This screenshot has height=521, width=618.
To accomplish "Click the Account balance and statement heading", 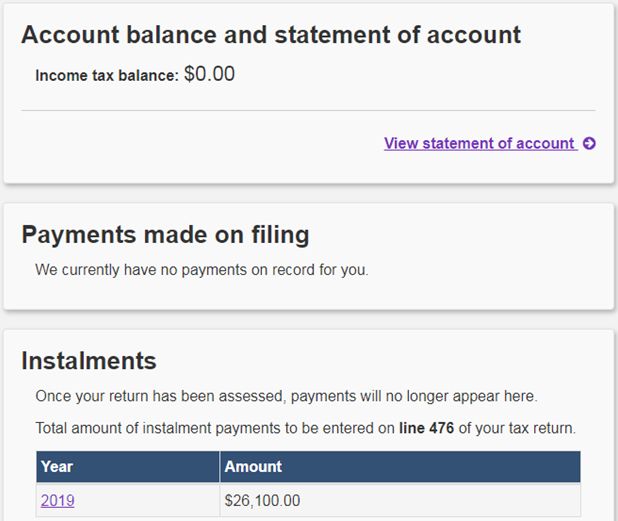I will coord(270,35).
